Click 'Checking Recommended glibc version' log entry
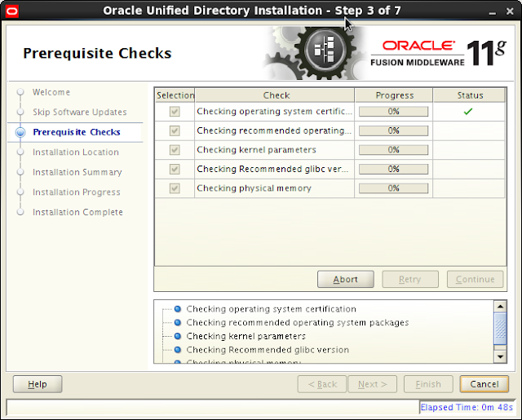522x420 pixels. (x=268, y=350)
